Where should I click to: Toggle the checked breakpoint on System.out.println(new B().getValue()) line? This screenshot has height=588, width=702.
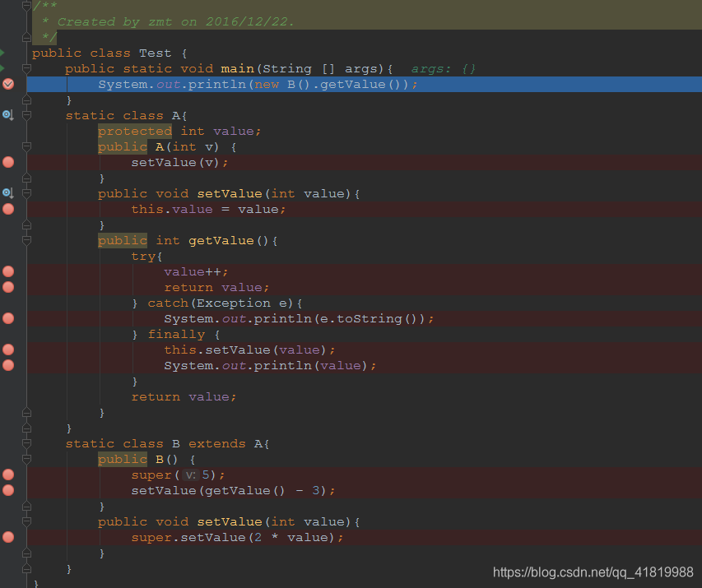[8, 84]
